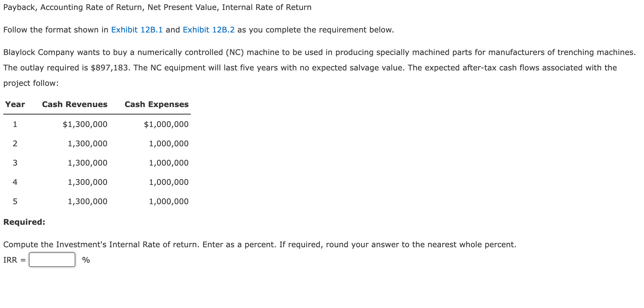Click the Year 1 row number
The width and height of the screenshot is (644, 308).
coord(15,124)
